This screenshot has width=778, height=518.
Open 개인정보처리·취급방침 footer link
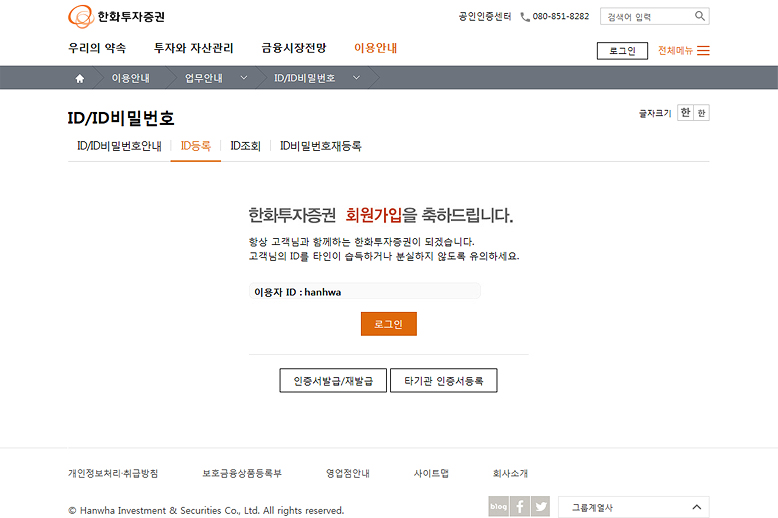(x=113, y=473)
